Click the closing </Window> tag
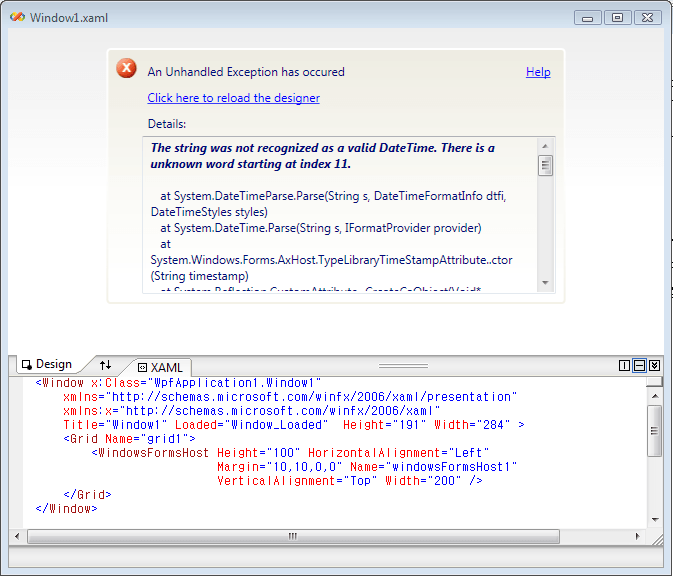Screen dimensions: 673x576 tap(67, 509)
